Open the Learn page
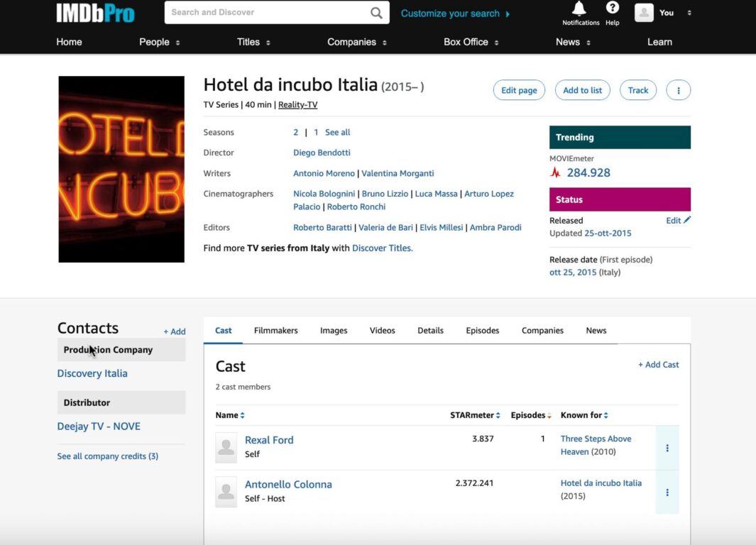Screen dimensions: 756x545 [659, 42]
